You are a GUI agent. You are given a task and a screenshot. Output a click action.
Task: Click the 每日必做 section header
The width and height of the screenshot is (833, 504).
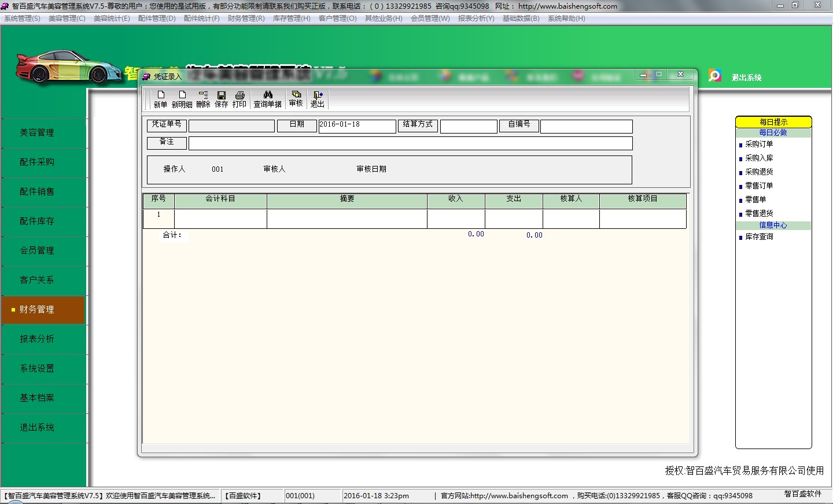(773, 133)
